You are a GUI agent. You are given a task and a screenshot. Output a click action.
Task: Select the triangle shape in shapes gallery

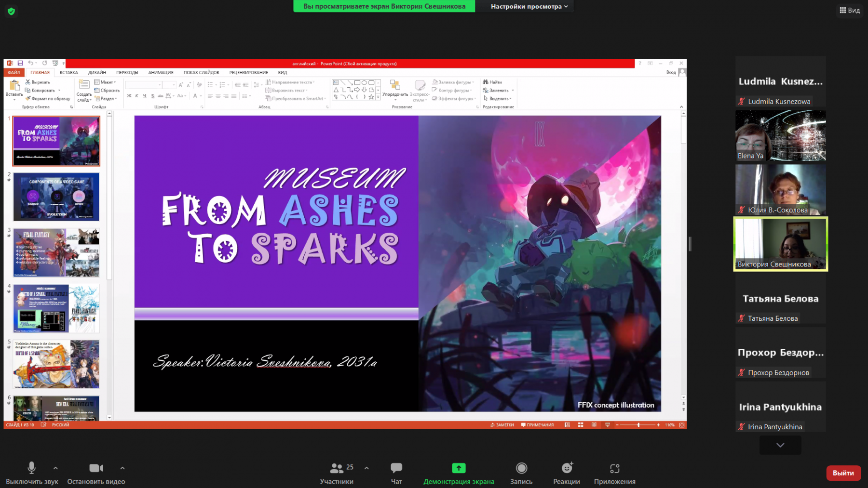click(336, 90)
